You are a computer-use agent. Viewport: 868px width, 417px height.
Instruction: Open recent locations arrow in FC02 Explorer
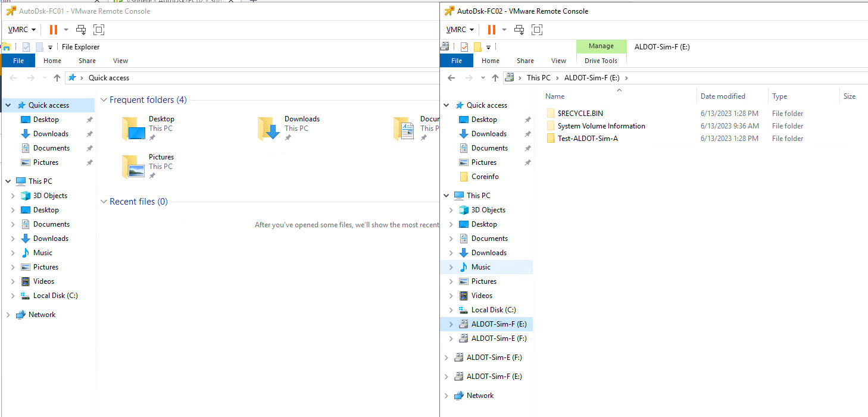[483, 78]
